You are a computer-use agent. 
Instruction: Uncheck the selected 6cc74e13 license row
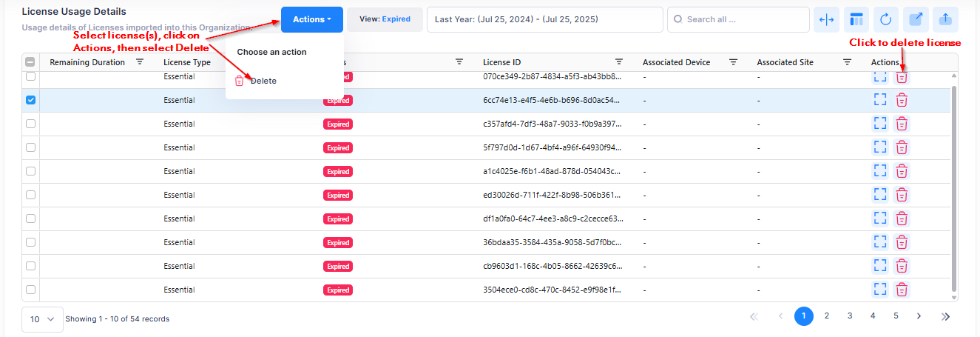click(30, 100)
